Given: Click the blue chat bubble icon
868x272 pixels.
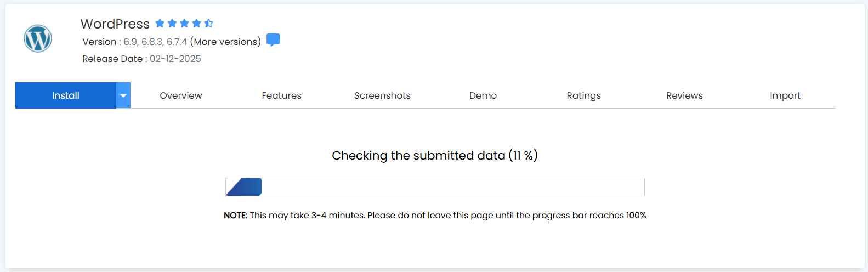Looking at the screenshot, I should 273,40.
